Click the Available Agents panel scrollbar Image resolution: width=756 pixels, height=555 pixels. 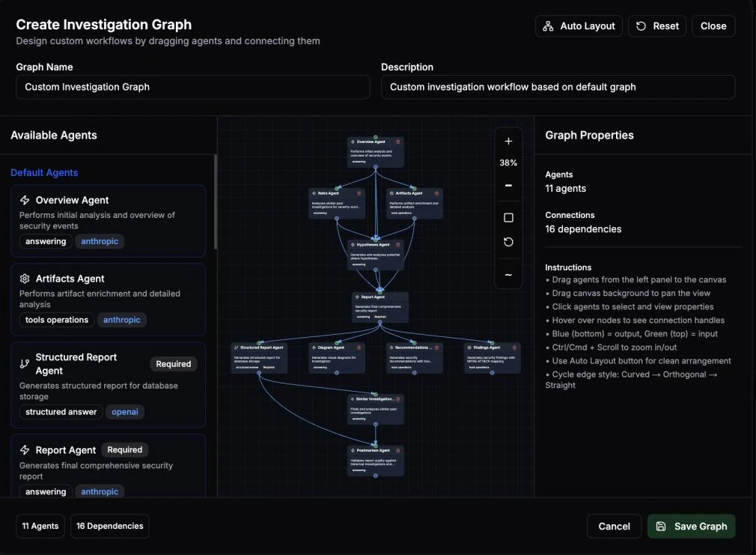pos(215,201)
